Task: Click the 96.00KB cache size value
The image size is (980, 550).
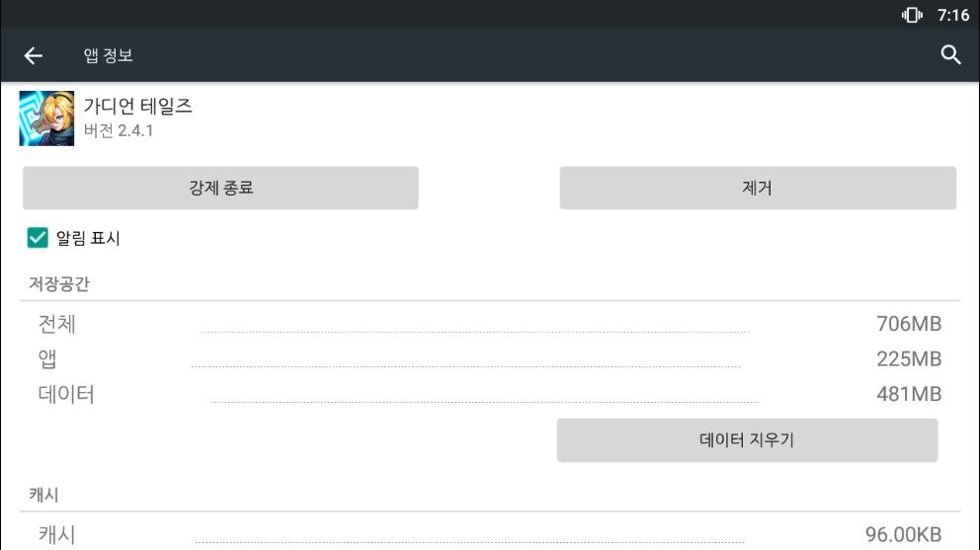Action: pos(903,535)
